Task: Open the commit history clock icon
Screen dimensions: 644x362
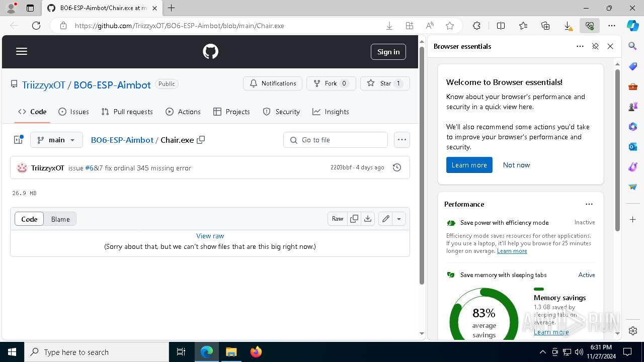Action: 397,167
